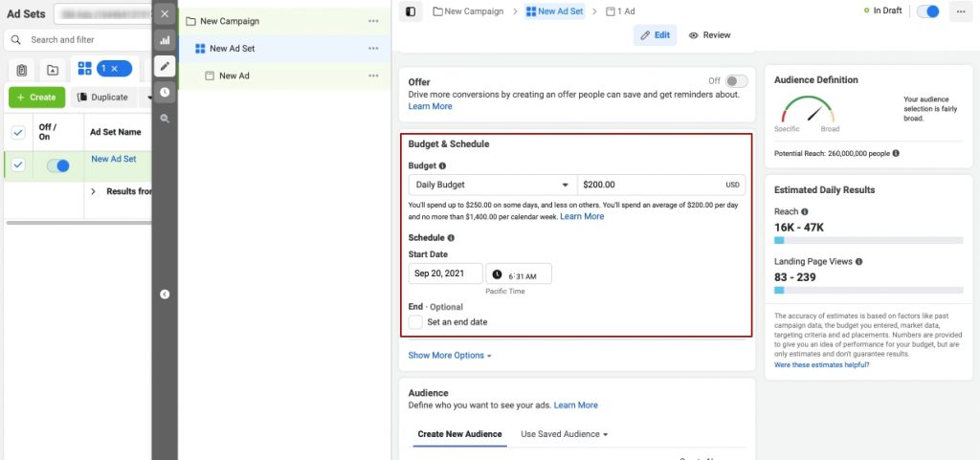Select the ad sets grid tab icon

[84, 69]
